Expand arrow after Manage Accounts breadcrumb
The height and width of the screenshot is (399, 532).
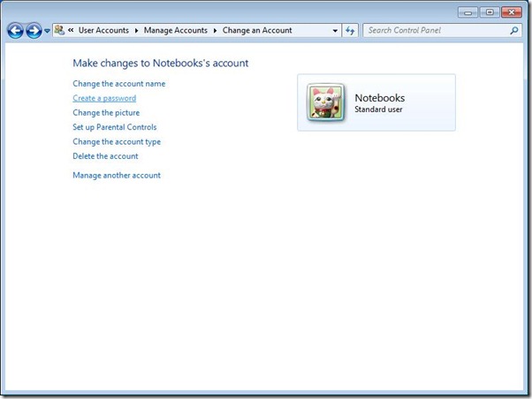pyautogui.click(x=215, y=31)
